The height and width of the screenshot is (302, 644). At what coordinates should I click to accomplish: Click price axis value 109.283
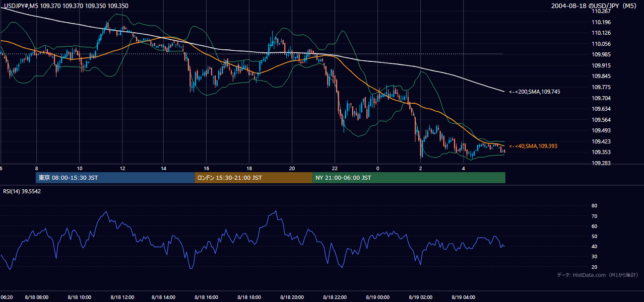pyautogui.click(x=602, y=163)
